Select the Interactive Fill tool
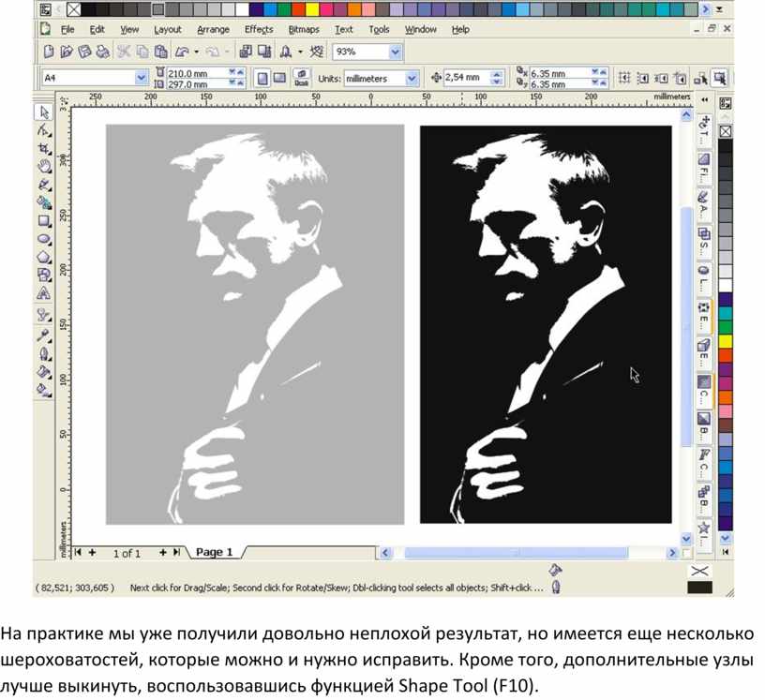Image resolution: width=765 pixels, height=700 pixels. (x=44, y=390)
